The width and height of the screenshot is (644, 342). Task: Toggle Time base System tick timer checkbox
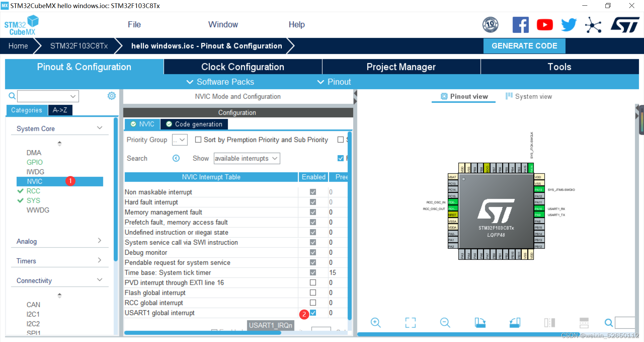pyautogui.click(x=313, y=272)
